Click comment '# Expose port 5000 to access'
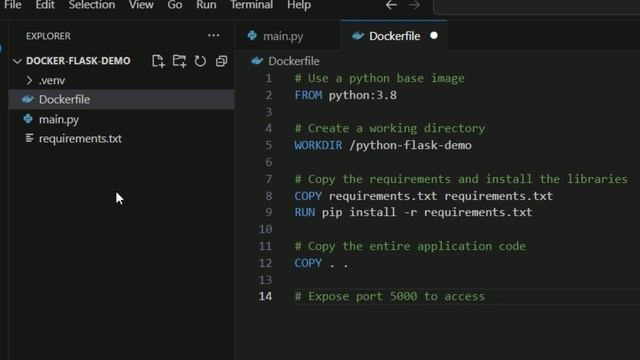Image resolution: width=640 pixels, height=360 pixels. click(x=390, y=296)
